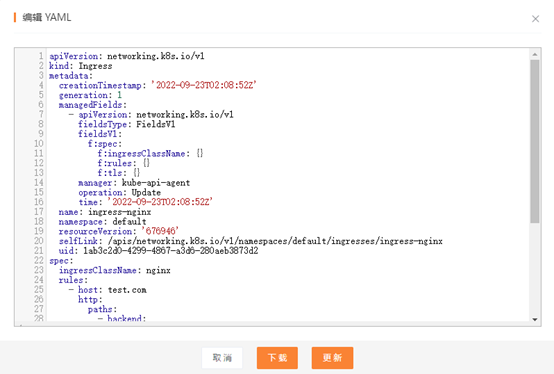554x374 pixels.
Task: Click 'name: ingress-nginx' line
Action: pos(105,212)
